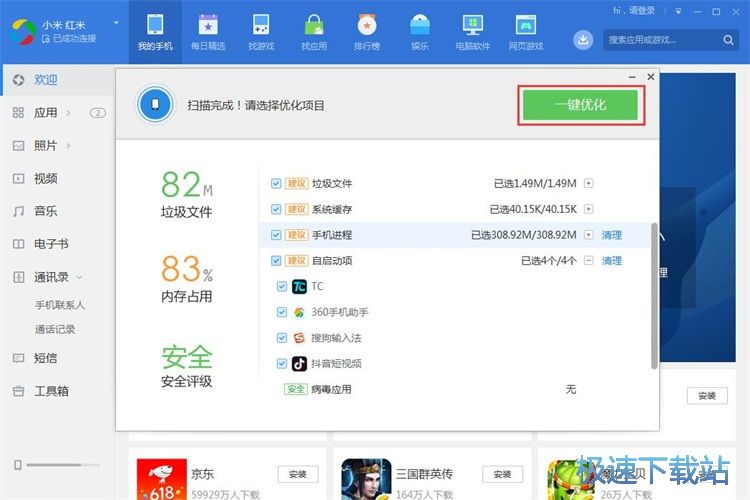Screen dimensions: 750x500
Task: Select 欢迎 in the sidebar
Action: [57, 80]
